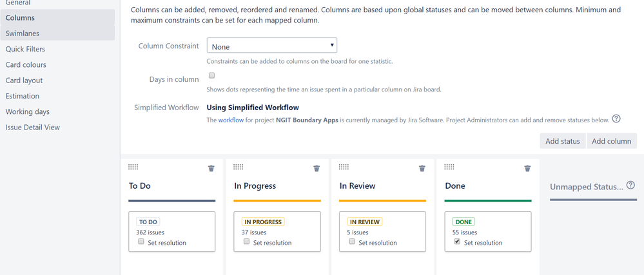Follow the workflow hyperlink
644x275 pixels.
231,120
